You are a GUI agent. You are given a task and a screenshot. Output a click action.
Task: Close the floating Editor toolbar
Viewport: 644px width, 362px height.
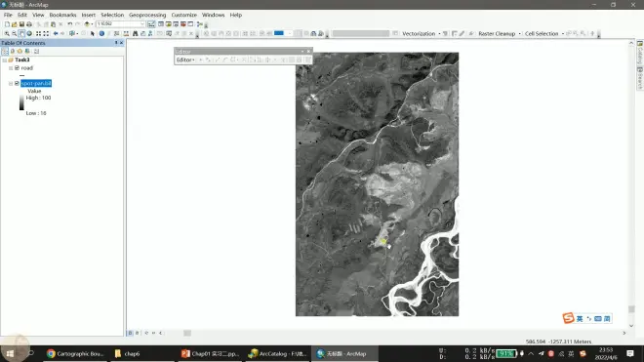[309, 52]
